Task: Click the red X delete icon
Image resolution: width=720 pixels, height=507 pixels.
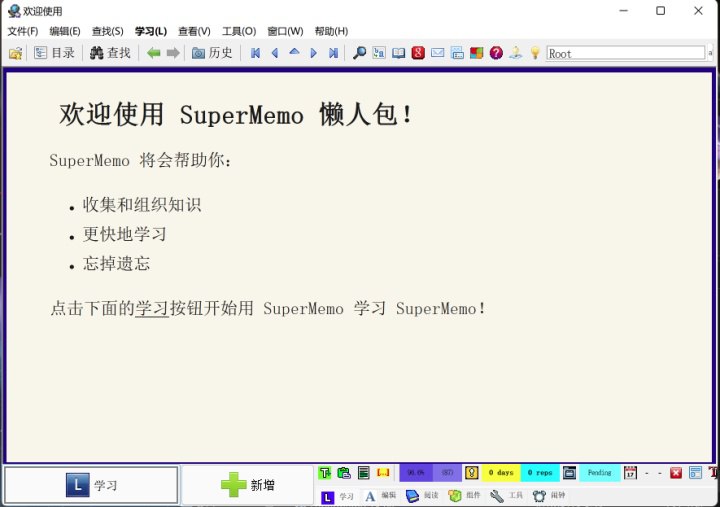Action: click(676, 473)
